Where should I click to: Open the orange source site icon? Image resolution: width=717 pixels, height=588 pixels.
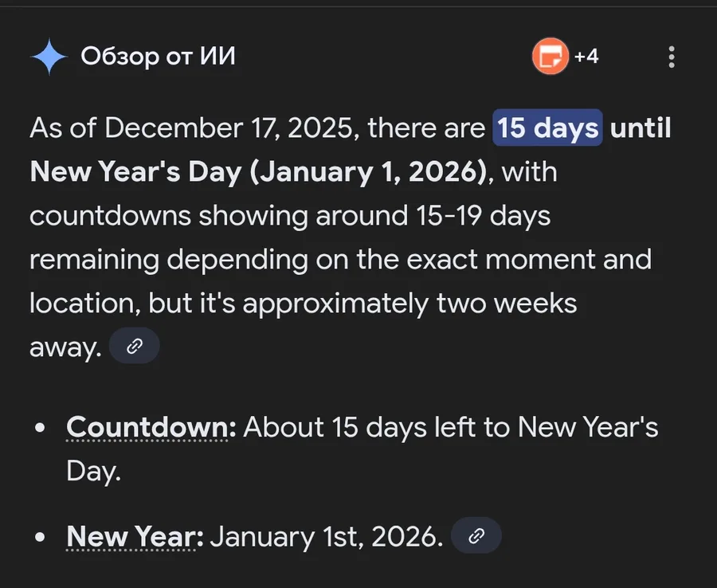(x=550, y=57)
